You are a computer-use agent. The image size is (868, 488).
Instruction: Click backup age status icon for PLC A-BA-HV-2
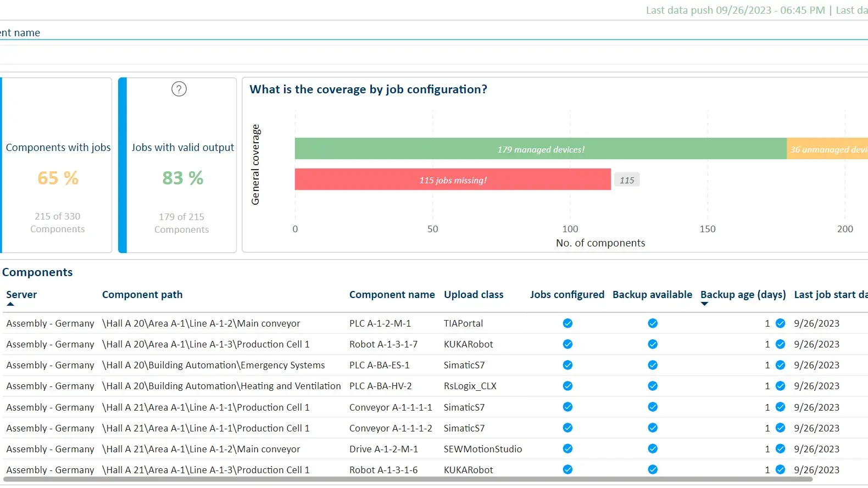780,386
